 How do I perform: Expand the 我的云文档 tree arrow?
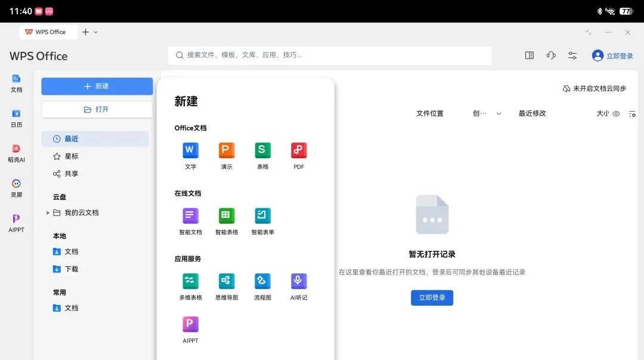pyautogui.click(x=48, y=213)
